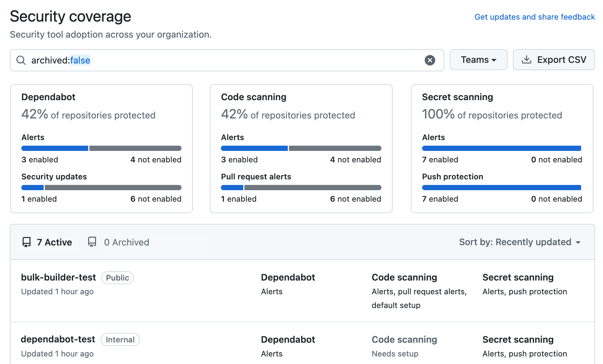The width and height of the screenshot is (603, 364).
Task: Click the Public badge on bulk-builder-test
Action: 117,277
